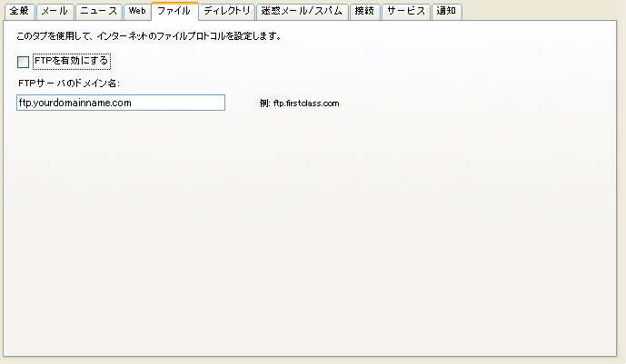Click the FTPサーバのドメイン名 label

pyautogui.click(x=69, y=84)
